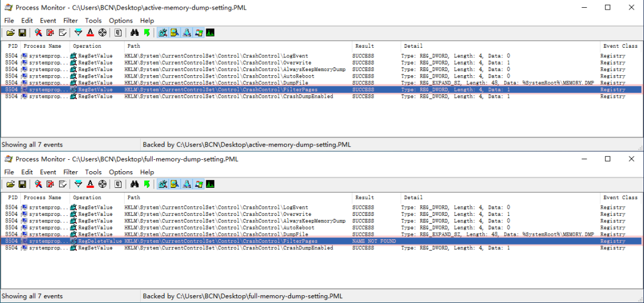The width and height of the screenshot is (644, 303).
Task: Toggle Show Process and Thread Activity, active-memory-dump window
Action: (x=199, y=33)
